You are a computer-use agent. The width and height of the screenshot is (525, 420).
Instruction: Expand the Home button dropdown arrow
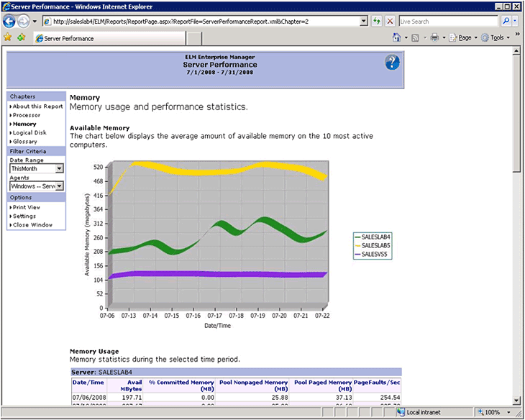click(406, 38)
